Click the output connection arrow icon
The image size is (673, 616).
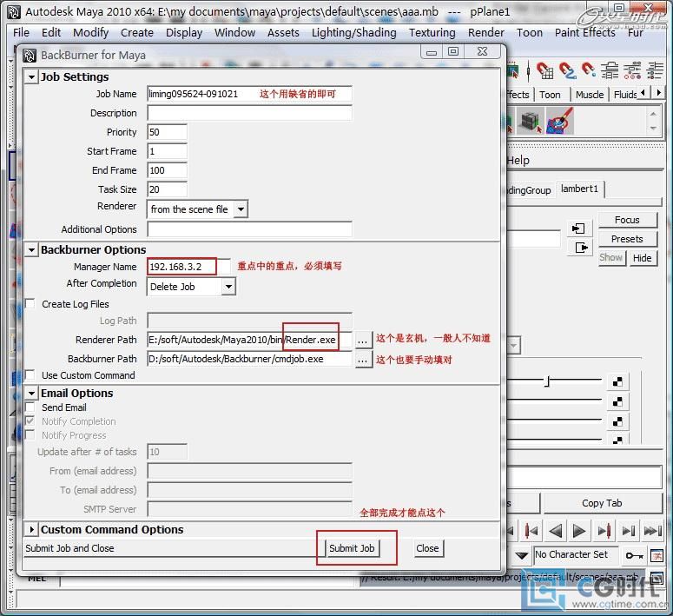pos(581,248)
